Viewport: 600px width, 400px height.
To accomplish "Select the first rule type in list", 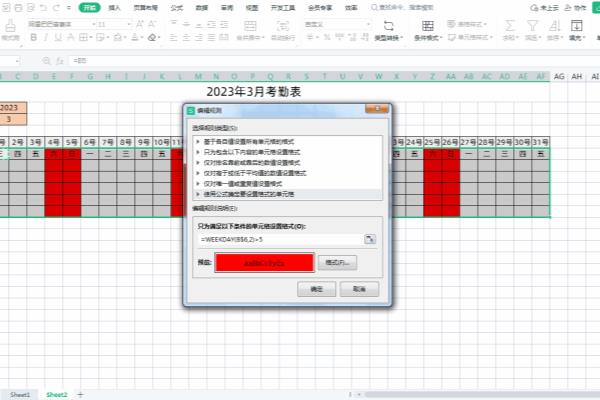I will coord(287,142).
